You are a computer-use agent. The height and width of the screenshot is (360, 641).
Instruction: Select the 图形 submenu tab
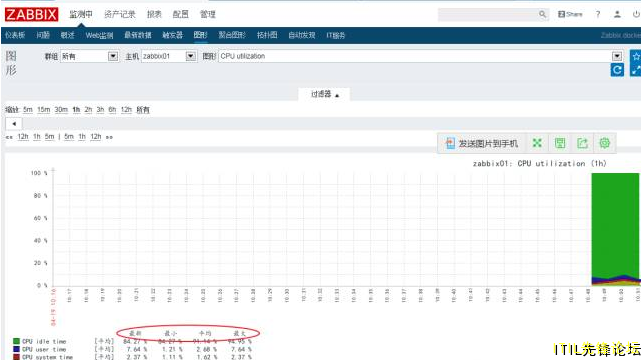click(200, 35)
